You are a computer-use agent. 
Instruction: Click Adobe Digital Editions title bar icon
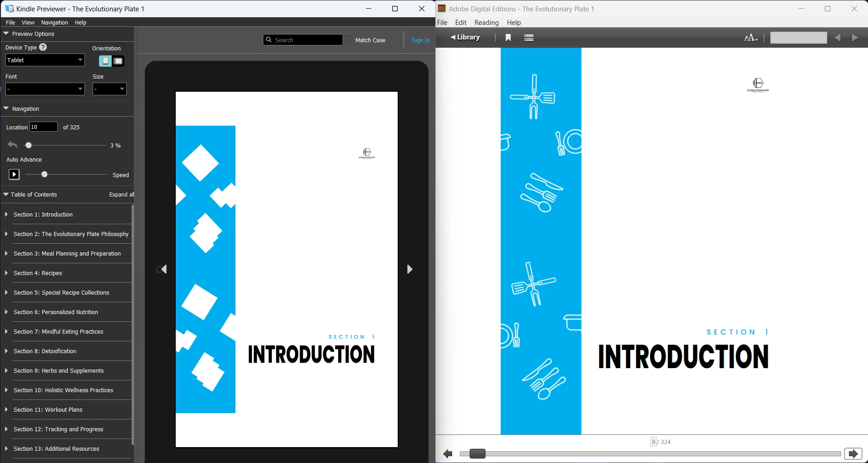click(442, 9)
